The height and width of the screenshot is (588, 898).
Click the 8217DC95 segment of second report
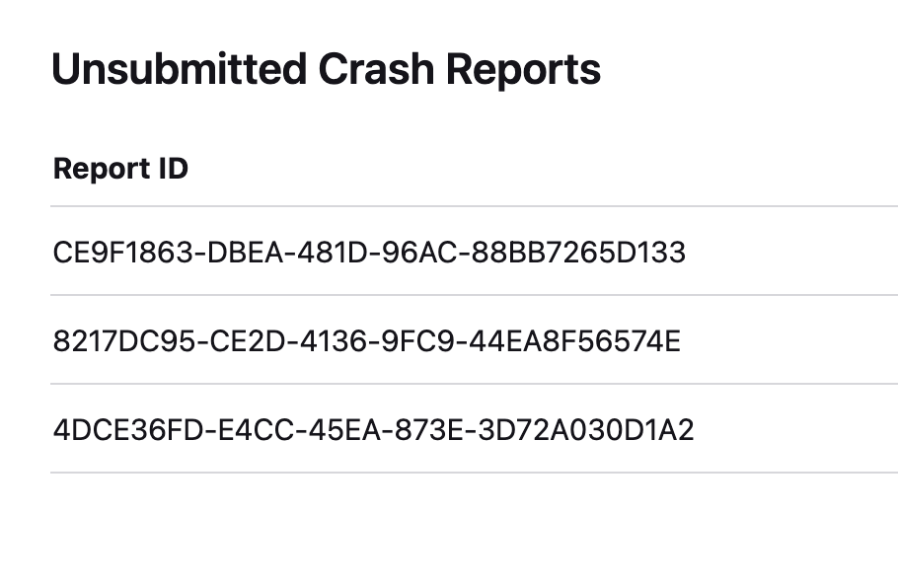(124, 341)
